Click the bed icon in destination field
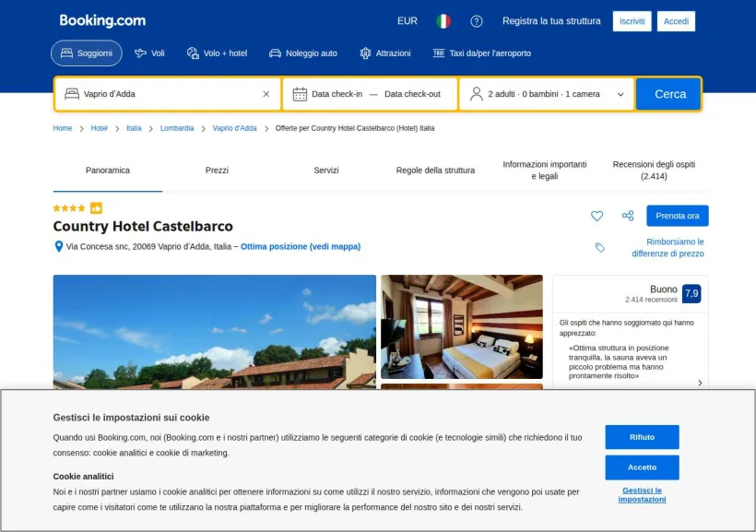 pos(72,93)
